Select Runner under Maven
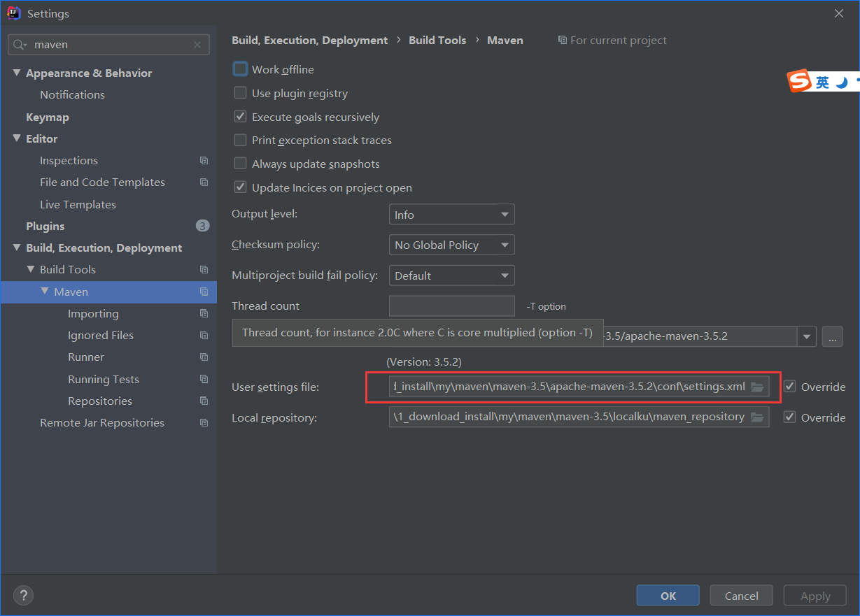 (x=86, y=357)
